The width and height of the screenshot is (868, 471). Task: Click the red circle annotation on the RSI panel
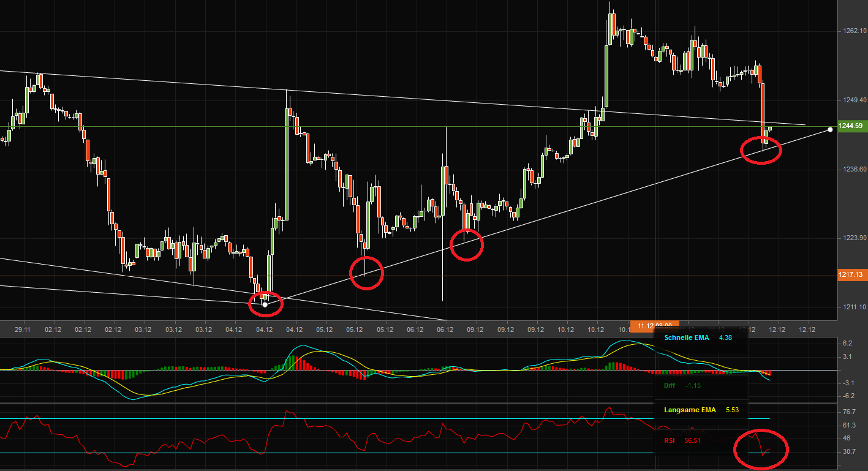coord(761,449)
